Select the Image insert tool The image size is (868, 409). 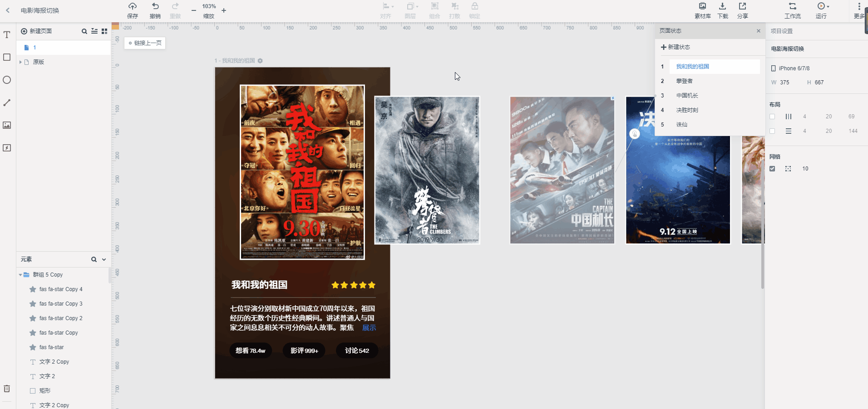pyautogui.click(x=7, y=125)
